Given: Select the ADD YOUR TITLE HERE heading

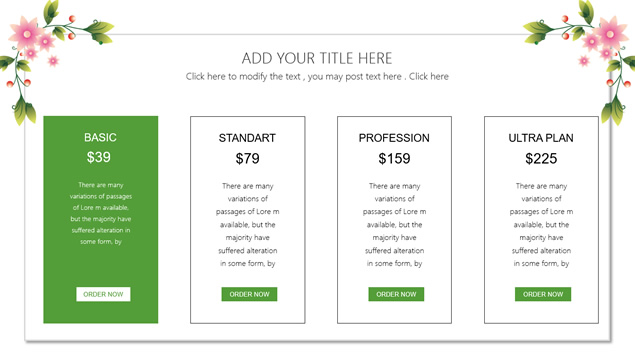Looking at the screenshot, I should (317, 58).
